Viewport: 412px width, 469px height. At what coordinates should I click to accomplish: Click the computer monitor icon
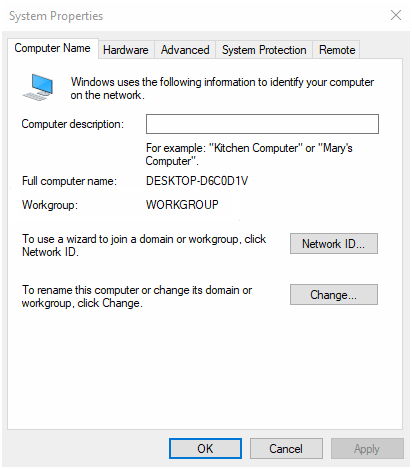point(38,87)
